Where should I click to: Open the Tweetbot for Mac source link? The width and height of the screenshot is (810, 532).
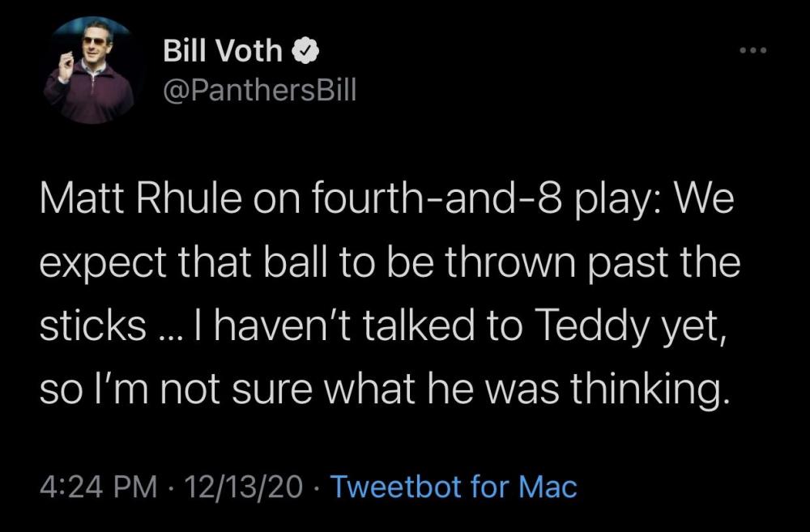coord(454,487)
